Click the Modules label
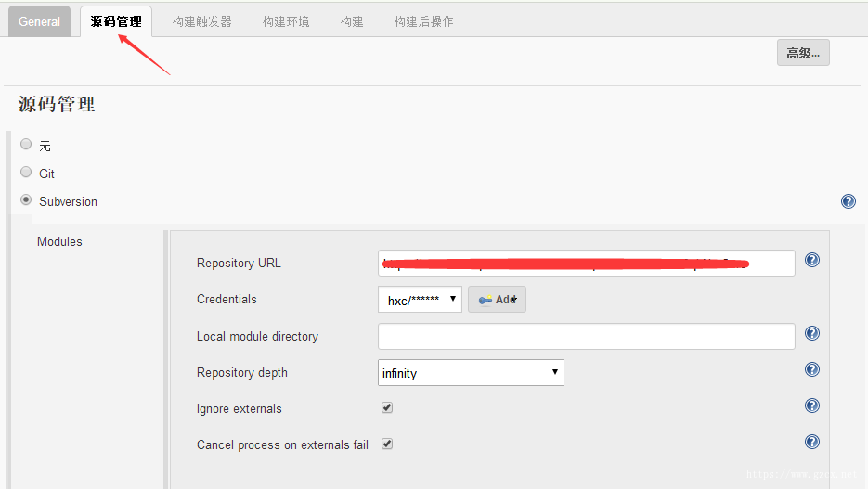Viewport: 868px width, 489px height. click(x=59, y=242)
